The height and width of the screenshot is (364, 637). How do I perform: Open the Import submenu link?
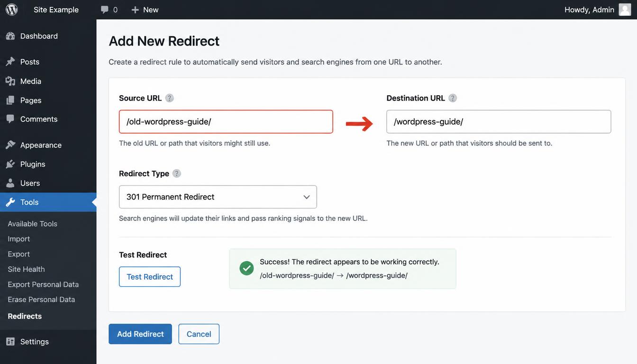(x=19, y=239)
